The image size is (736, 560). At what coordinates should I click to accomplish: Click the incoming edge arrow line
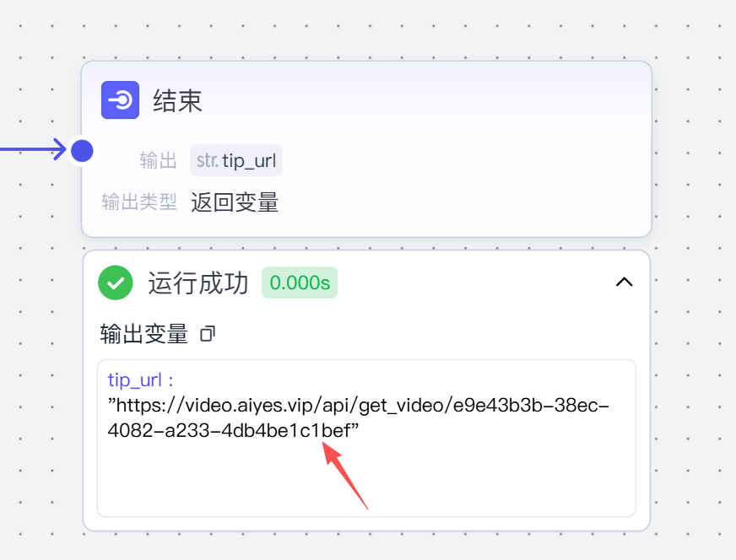(x=33, y=149)
